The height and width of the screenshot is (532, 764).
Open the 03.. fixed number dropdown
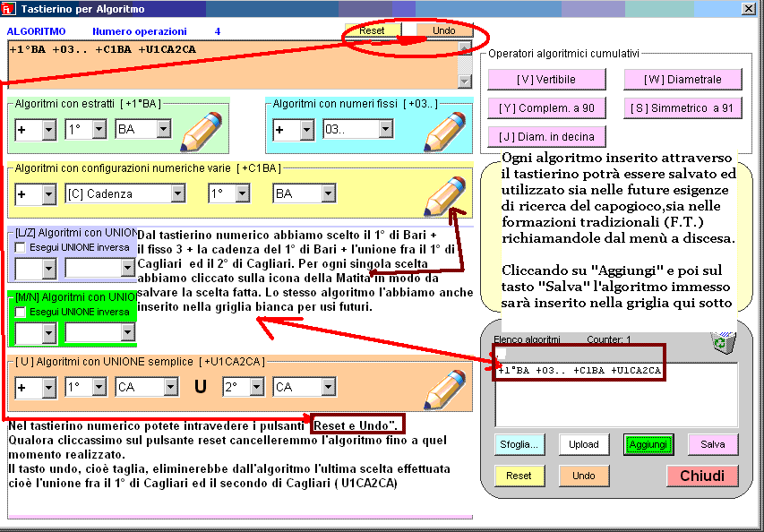pos(385,130)
